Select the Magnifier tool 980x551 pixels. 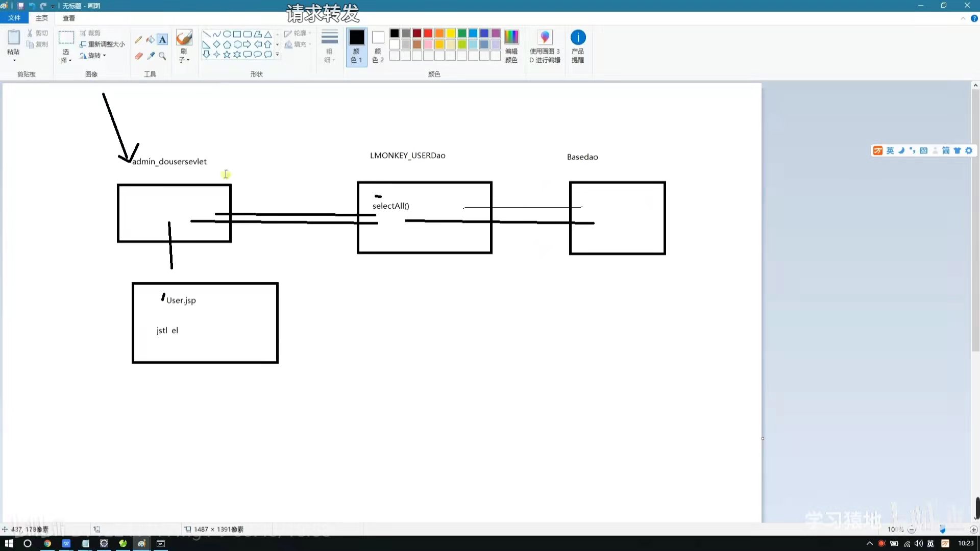pyautogui.click(x=162, y=56)
